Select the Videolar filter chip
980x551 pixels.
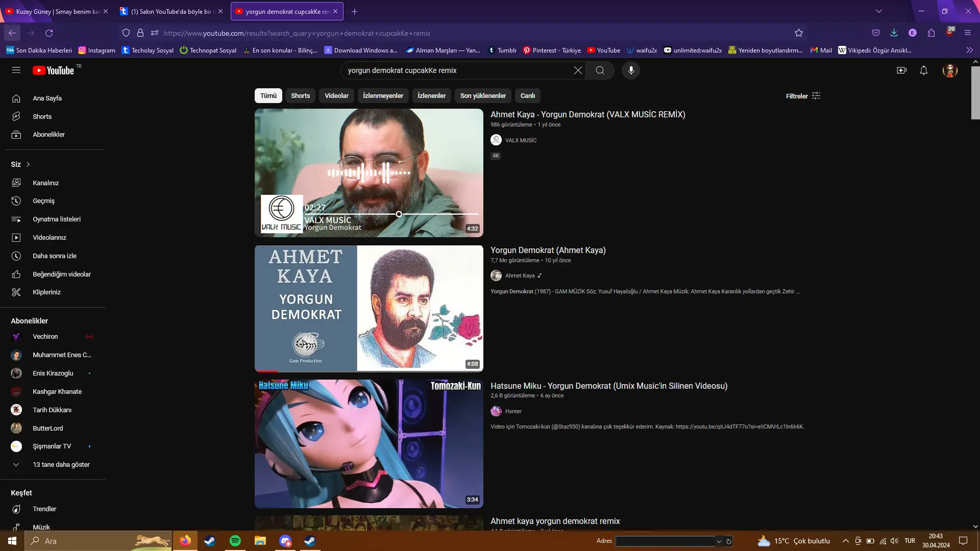tap(337, 96)
